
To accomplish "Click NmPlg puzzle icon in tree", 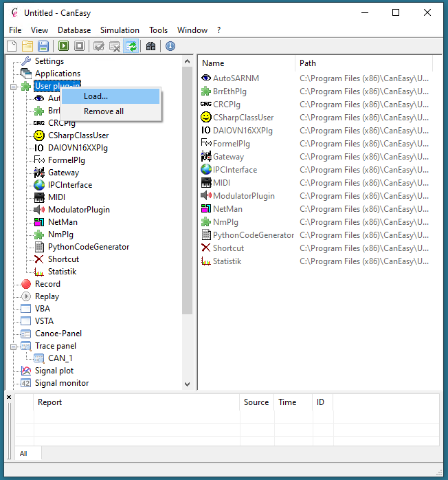I will click(x=39, y=234).
